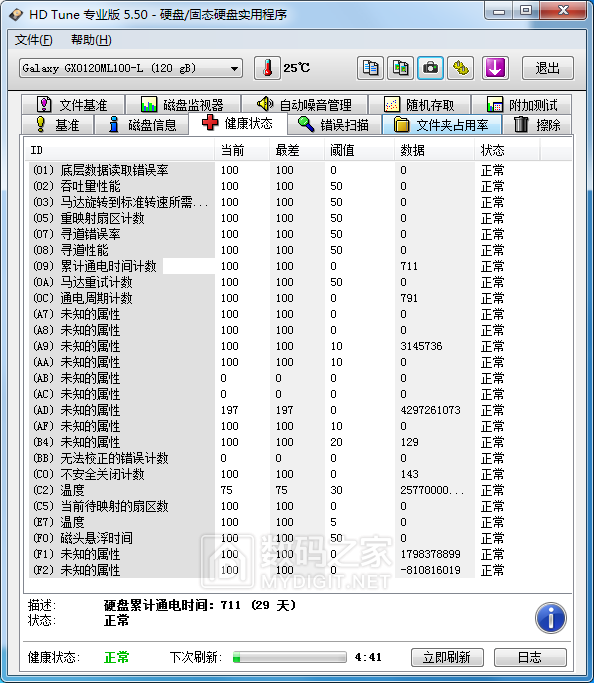Copy info to clipboard icon
The height and width of the screenshot is (683, 594).
pyautogui.click(x=370, y=68)
